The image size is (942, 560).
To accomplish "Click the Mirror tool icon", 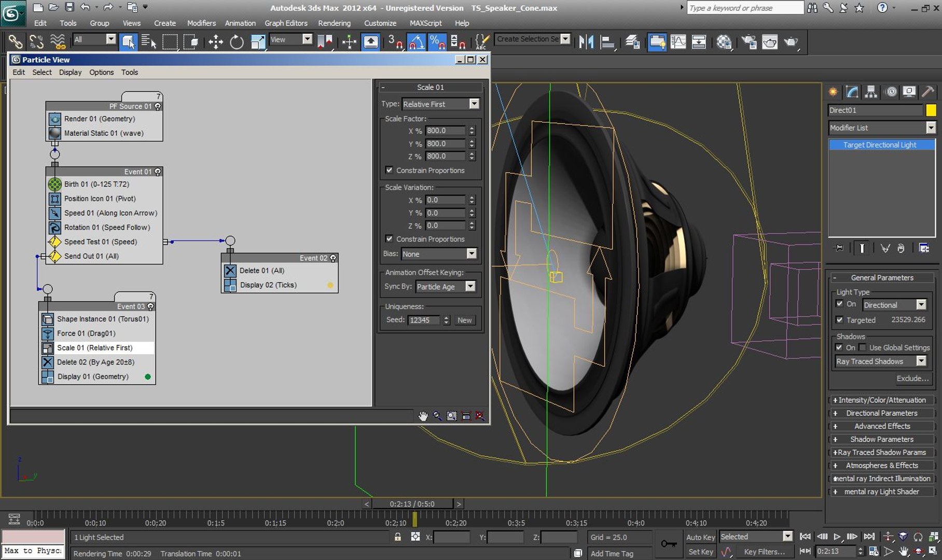I will point(586,41).
